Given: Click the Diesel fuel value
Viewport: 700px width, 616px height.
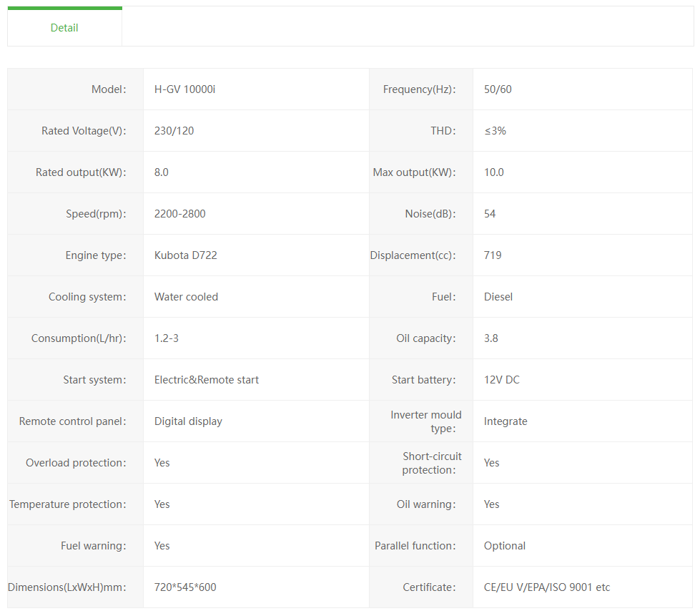Looking at the screenshot, I should (498, 297).
